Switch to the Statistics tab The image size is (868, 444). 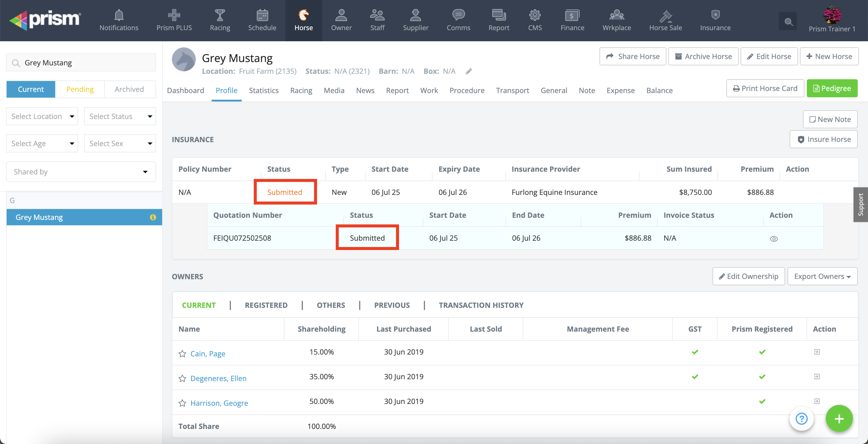click(x=263, y=90)
